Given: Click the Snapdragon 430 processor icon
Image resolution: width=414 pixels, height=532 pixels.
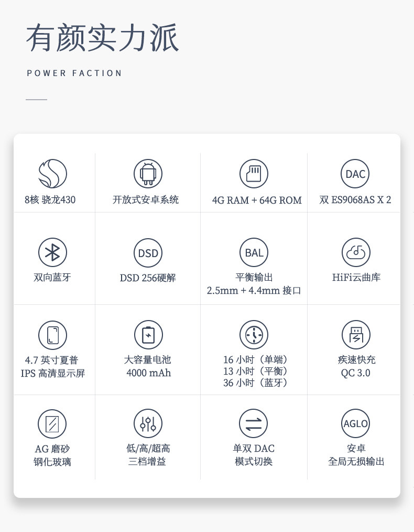Looking at the screenshot, I should [x=52, y=174].
